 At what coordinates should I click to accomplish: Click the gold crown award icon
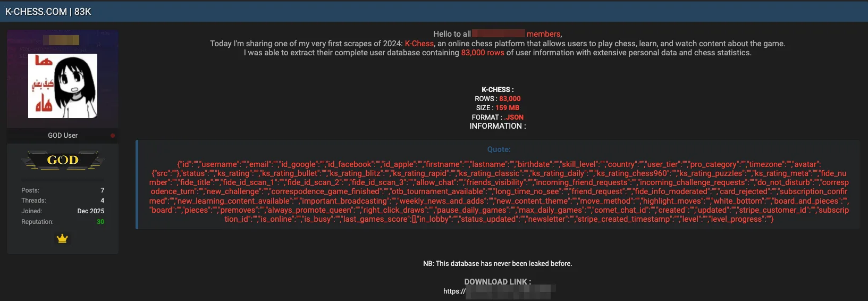(62, 239)
